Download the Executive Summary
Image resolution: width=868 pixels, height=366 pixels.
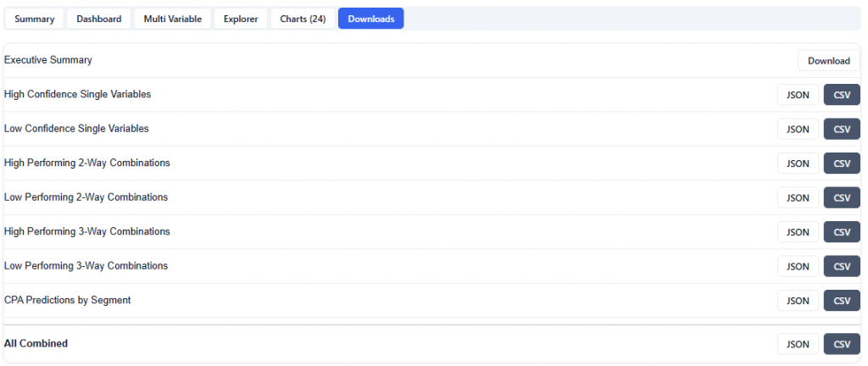click(828, 61)
